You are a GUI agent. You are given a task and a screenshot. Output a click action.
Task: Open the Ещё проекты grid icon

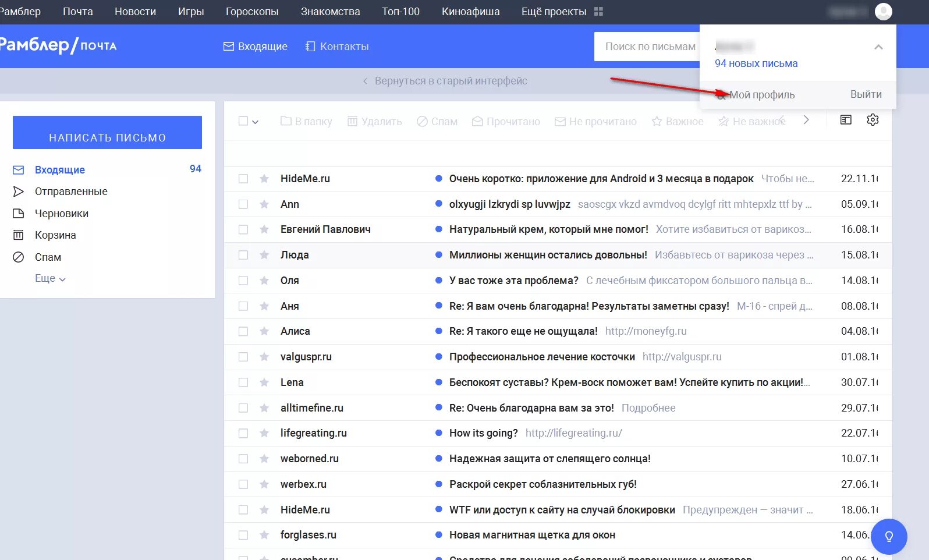click(x=598, y=12)
